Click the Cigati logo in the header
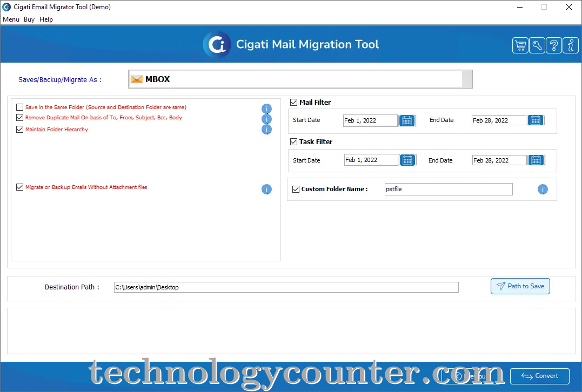Image resolution: width=582 pixels, height=392 pixels. tap(217, 44)
